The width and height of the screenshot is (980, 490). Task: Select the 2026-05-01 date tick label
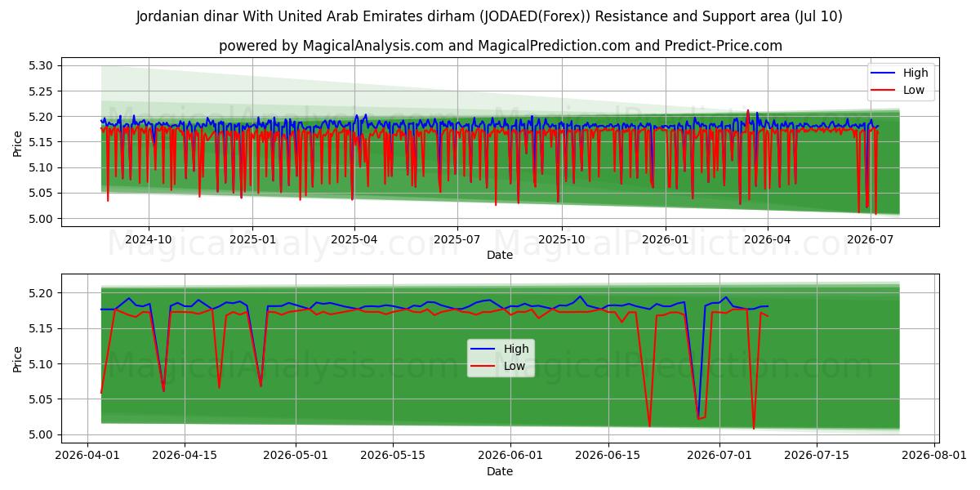tap(295, 454)
